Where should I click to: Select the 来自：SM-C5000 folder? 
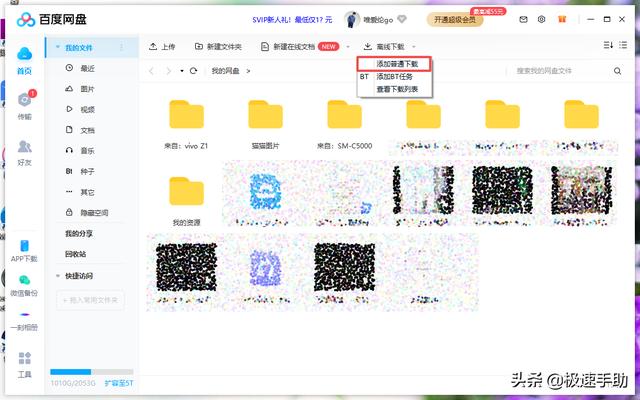point(344,124)
